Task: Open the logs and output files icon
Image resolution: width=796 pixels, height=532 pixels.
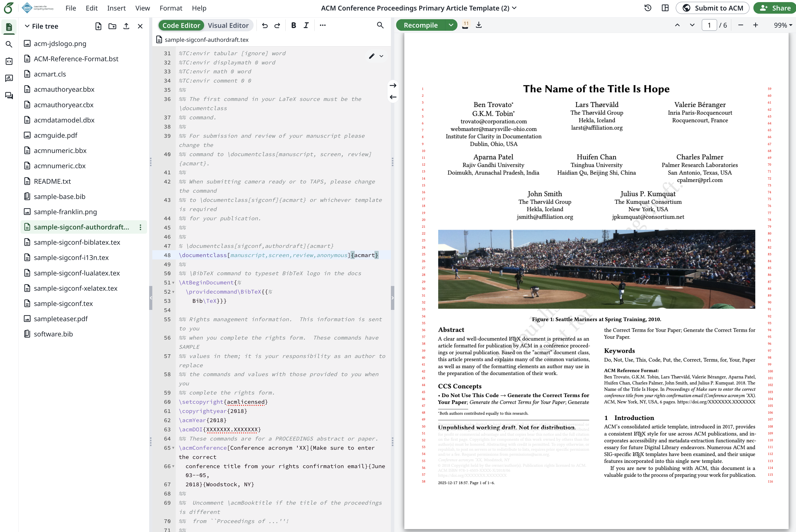Action: [x=465, y=25]
